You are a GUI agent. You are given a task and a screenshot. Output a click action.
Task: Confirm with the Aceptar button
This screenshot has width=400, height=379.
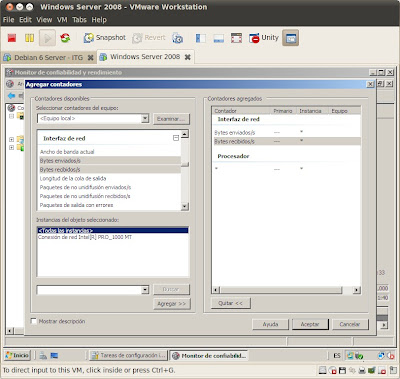coord(310,324)
